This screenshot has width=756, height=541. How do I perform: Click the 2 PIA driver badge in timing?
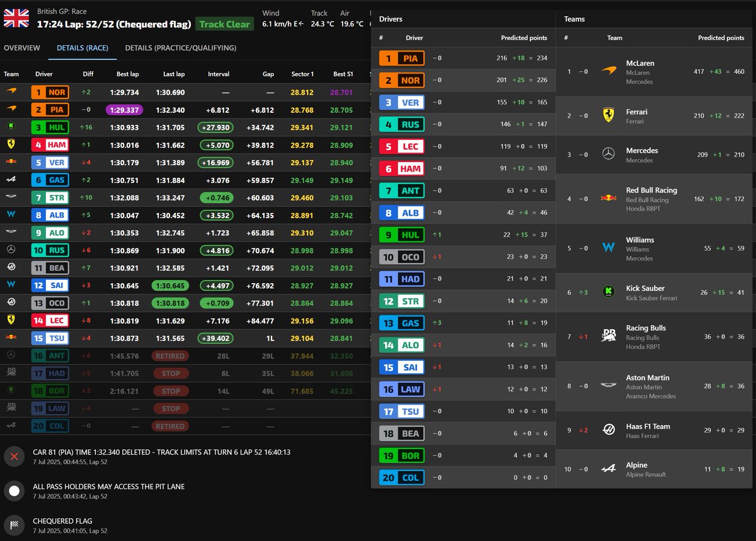coord(50,110)
